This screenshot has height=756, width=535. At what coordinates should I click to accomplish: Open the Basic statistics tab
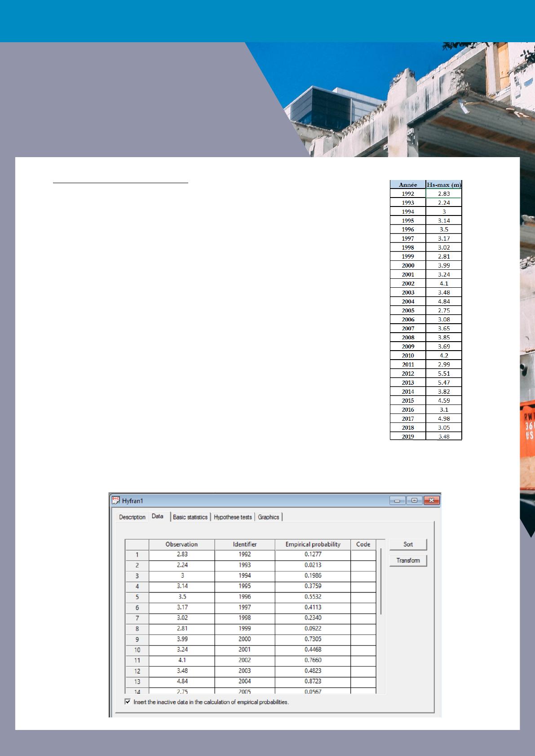(x=190, y=517)
